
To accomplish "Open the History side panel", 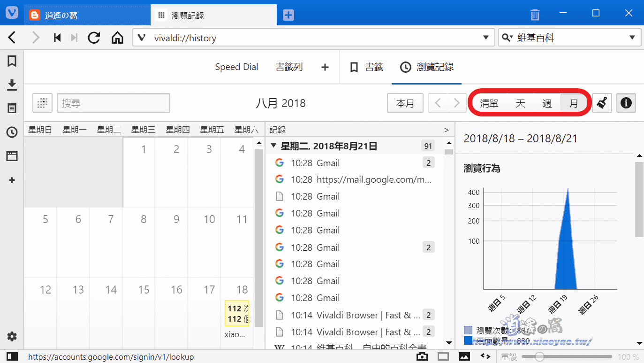I will tap(12, 132).
